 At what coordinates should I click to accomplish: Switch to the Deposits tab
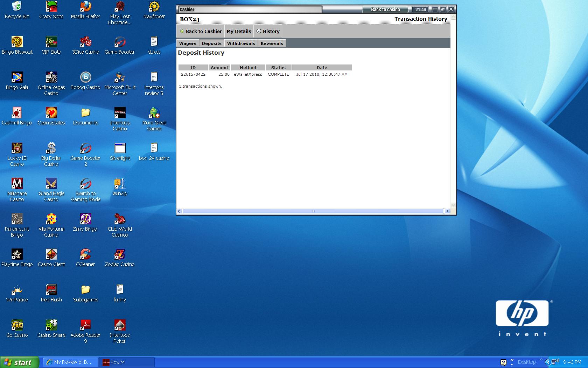click(x=212, y=43)
